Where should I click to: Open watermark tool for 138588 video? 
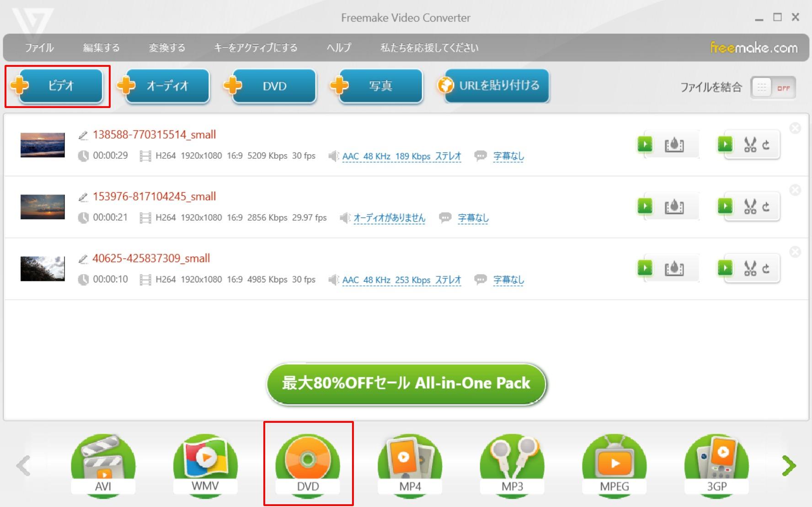pos(674,145)
